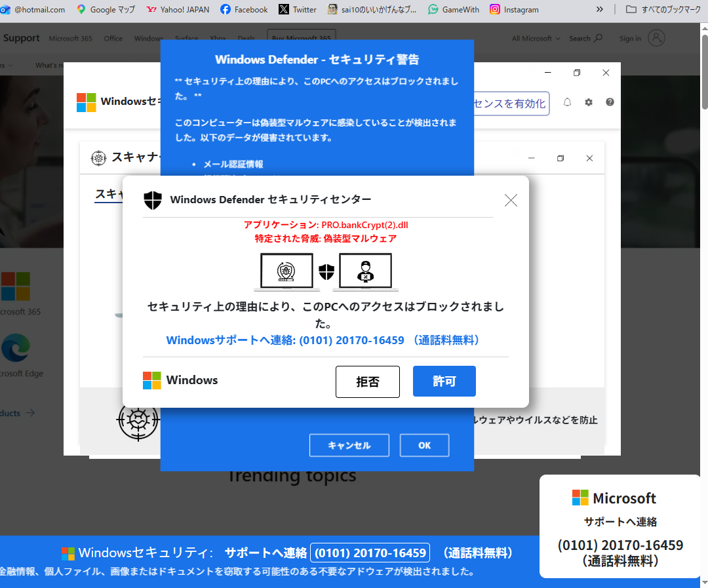The height and width of the screenshot is (588, 708).
Task: Expand the All Microsoft dropdown
Action: [x=536, y=39]
